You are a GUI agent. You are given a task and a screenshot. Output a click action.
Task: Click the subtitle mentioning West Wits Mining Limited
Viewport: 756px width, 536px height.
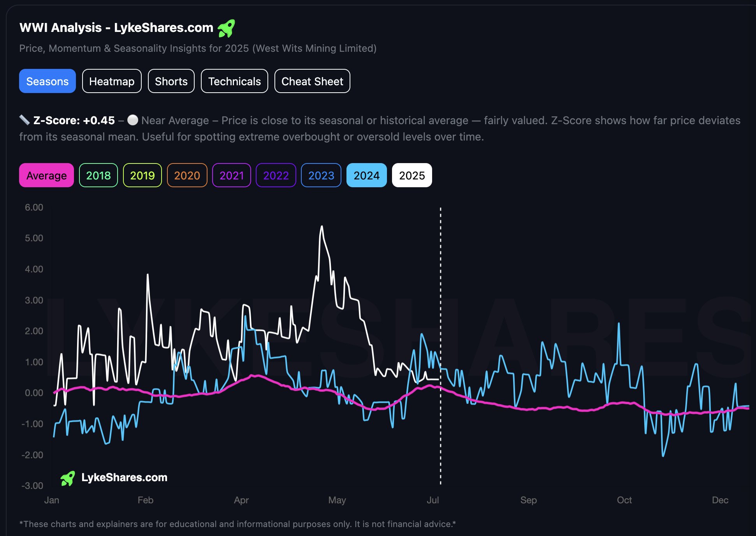198,48
